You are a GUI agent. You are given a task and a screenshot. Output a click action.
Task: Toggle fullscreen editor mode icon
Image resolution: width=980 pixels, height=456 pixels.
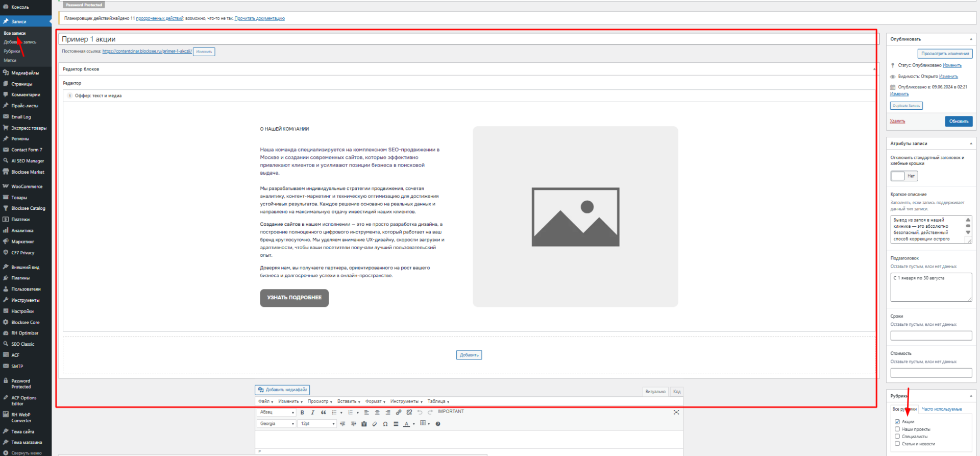click(x=676, y=413)
